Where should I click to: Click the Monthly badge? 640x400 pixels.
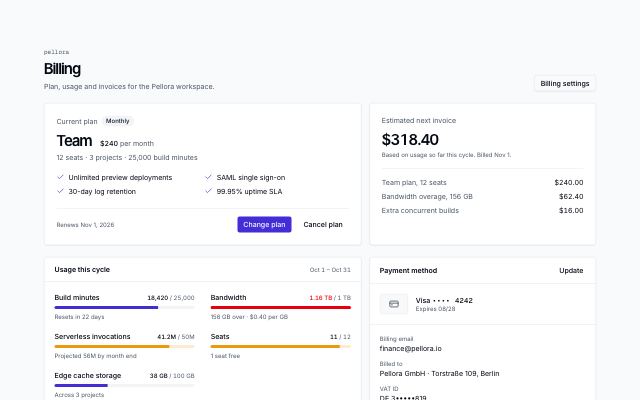click(118, 121)
